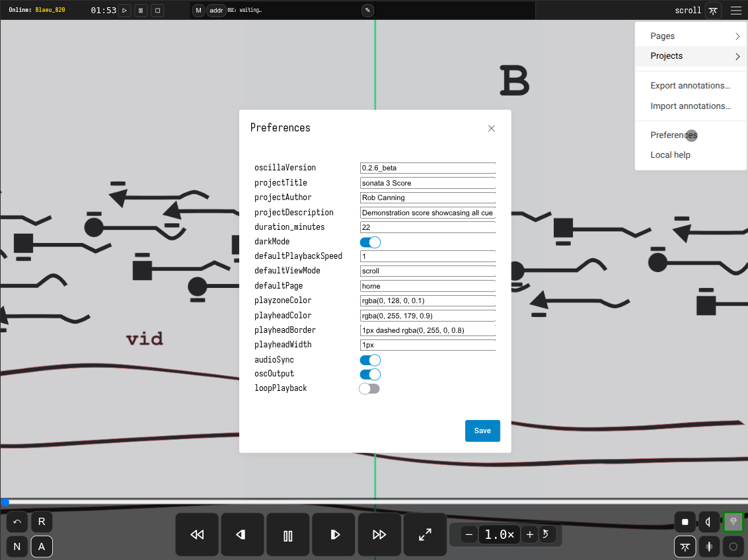This screenshot has height=560, width=748.
Task: Click the fast-forward double-arrow button
Action: [x=379, y=535]
